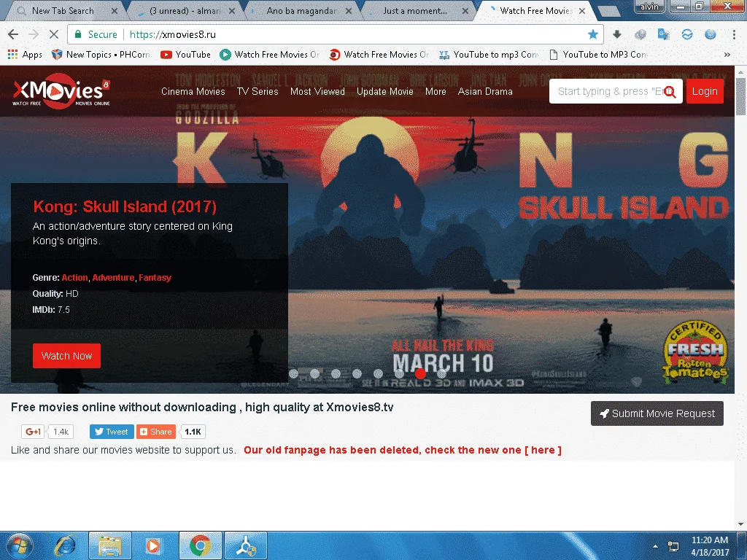The image size is (747, 560).
Task: Open Windows Explorer from taskbar
Action: click(x=110, y=545)
